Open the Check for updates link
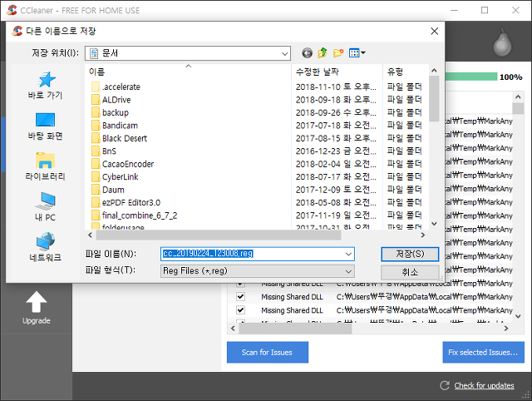The image size is (532, 401). (x=484, y=385)
